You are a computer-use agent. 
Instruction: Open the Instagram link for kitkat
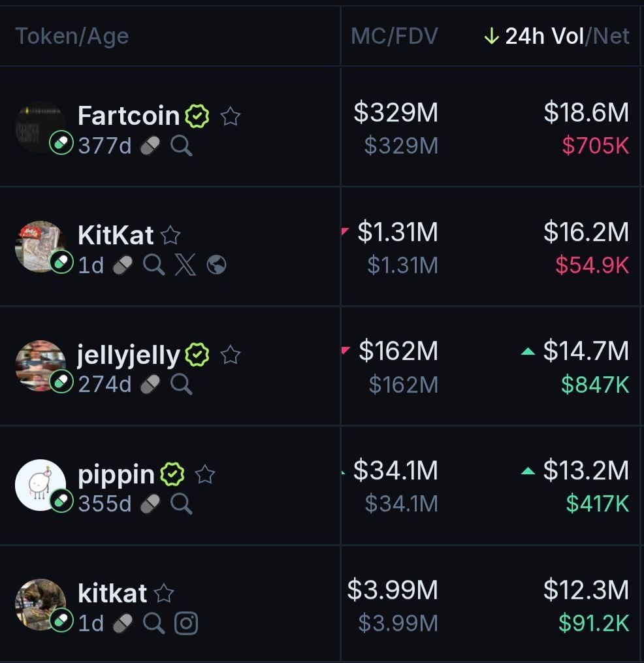[x=186, y=623]
